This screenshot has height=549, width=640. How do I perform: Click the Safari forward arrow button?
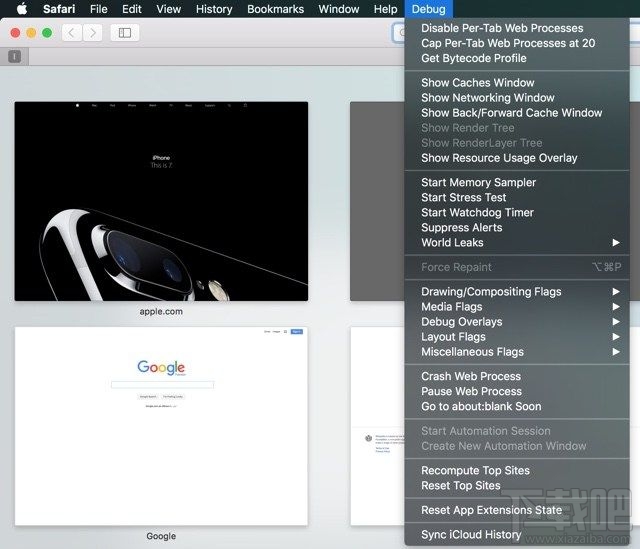pyautogui.click(x=93, y=33)
